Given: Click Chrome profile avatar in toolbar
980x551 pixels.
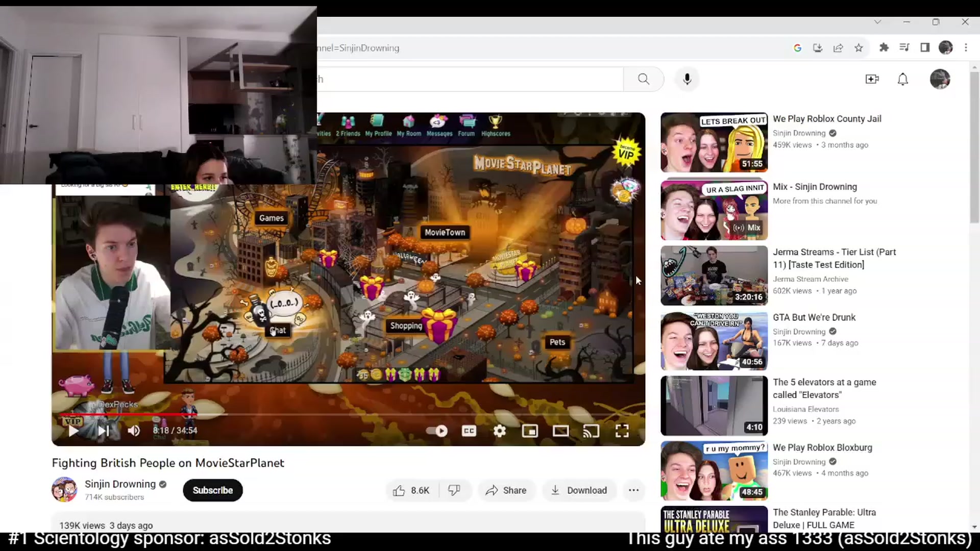Looking at the screenshot, I should 945,47.
